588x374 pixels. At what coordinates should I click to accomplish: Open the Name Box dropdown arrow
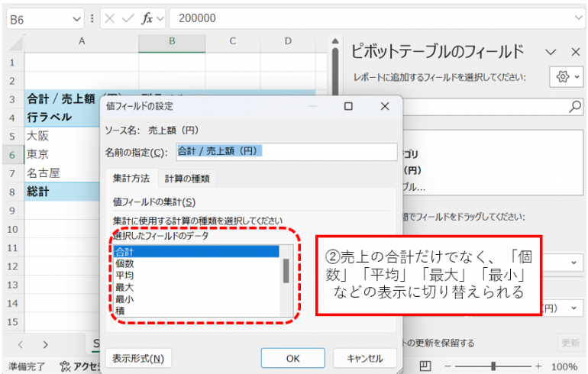coord(76,18)
